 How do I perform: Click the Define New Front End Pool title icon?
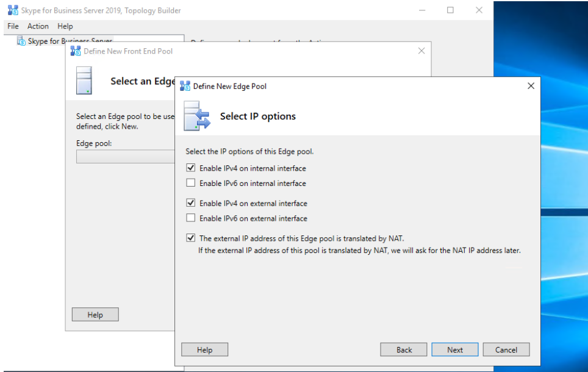[x=76, y=51]
